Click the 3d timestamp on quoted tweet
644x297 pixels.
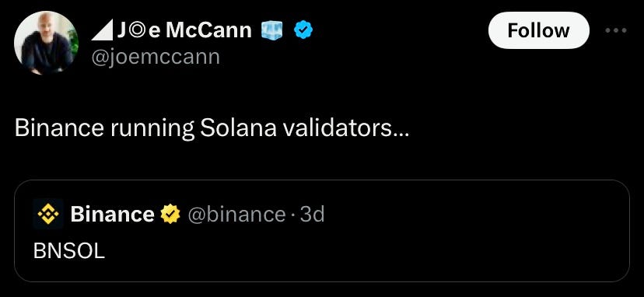click(x=312, y=214)
